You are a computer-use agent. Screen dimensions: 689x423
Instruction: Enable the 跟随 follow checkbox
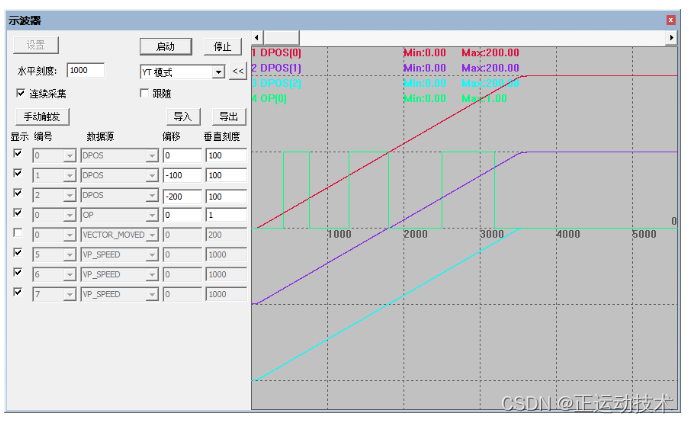(144, 93)
